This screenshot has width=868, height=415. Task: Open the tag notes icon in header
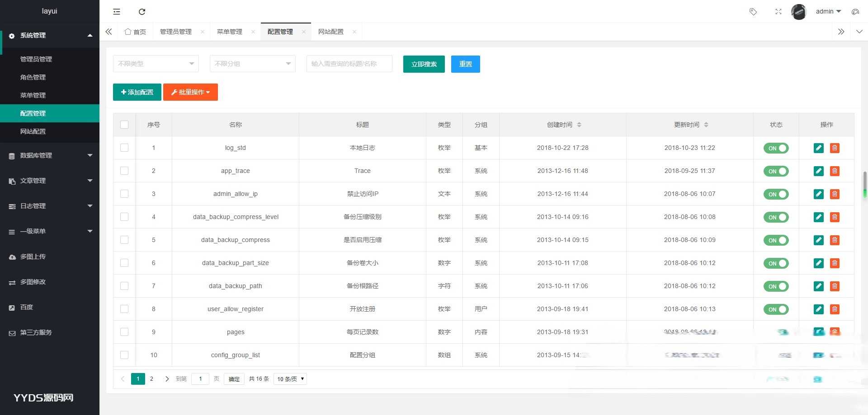click(x=753, y=12)
